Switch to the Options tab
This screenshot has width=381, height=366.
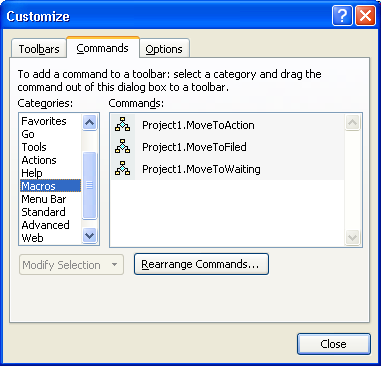click(164, 49)
